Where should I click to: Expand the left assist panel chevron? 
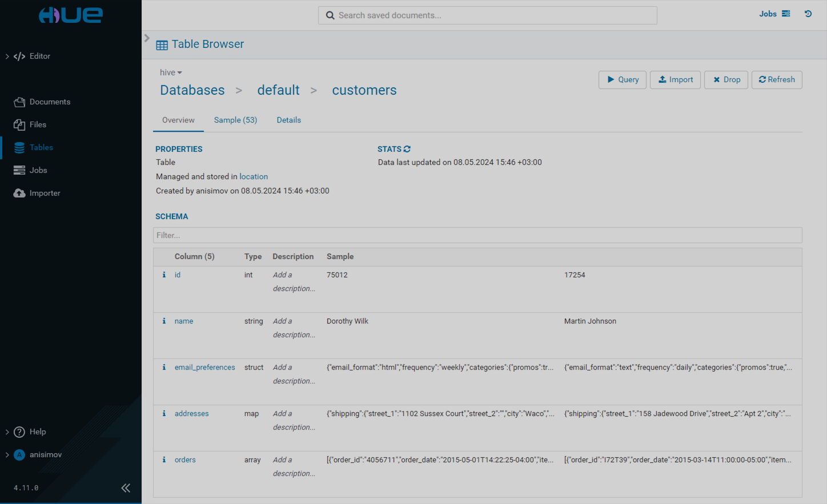[147, 38]
